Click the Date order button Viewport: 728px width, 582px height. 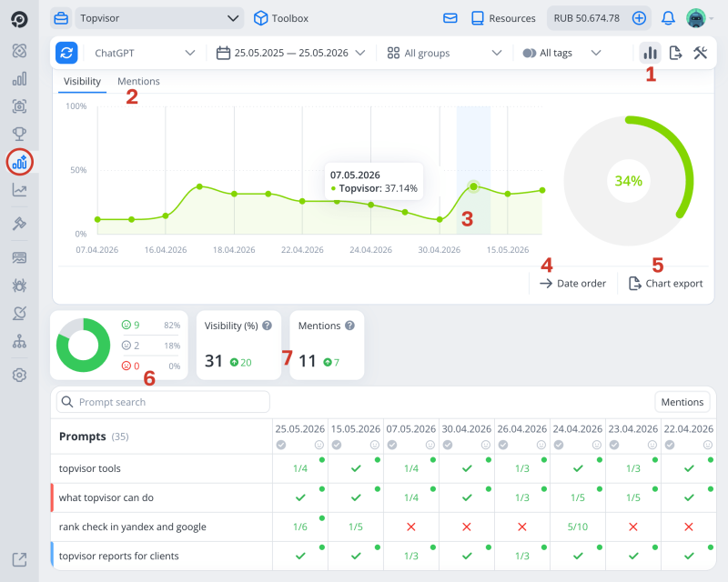[573, 283]
